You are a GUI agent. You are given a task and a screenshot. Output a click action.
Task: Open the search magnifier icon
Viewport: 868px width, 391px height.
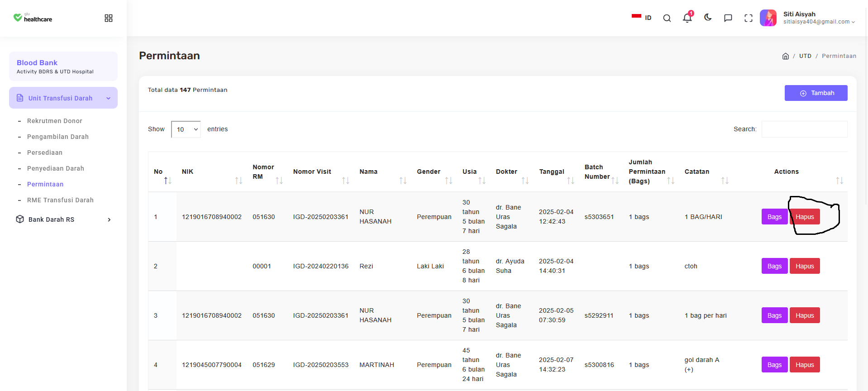coord(667,18)
